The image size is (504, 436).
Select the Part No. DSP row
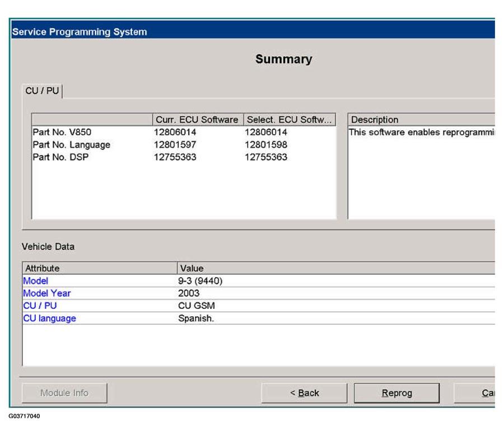[x=60, y=157]
